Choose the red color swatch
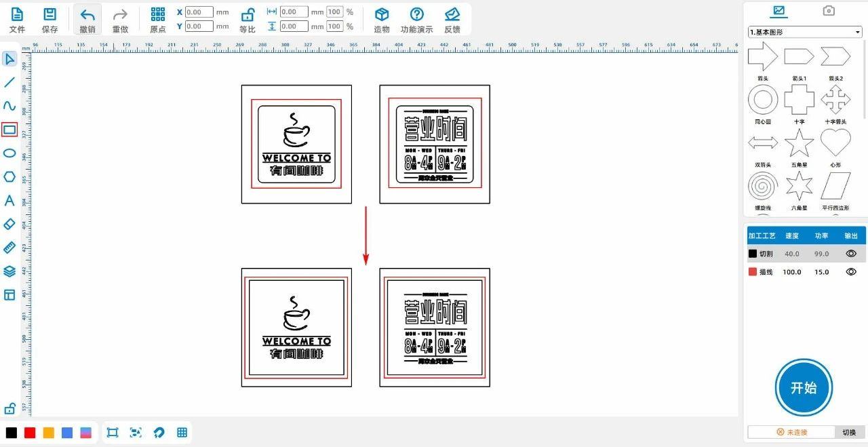Screen dimensions: 868x447 coord(30,433)
